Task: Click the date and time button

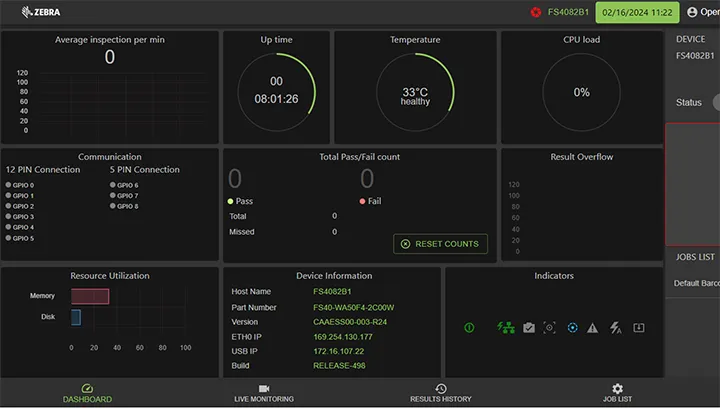Action: click(637, 13)
